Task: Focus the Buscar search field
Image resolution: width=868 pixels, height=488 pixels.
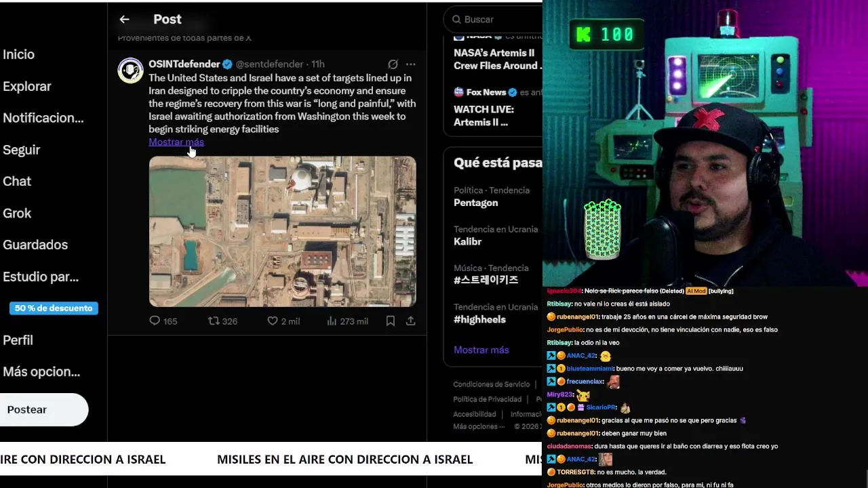Action: coord(493,20)
